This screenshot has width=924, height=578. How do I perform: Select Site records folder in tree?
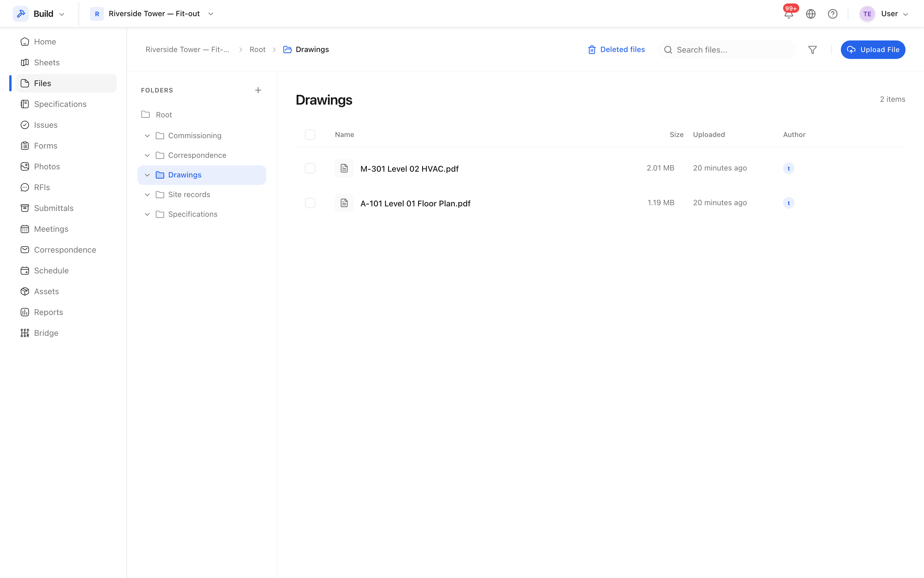(202, 194)
